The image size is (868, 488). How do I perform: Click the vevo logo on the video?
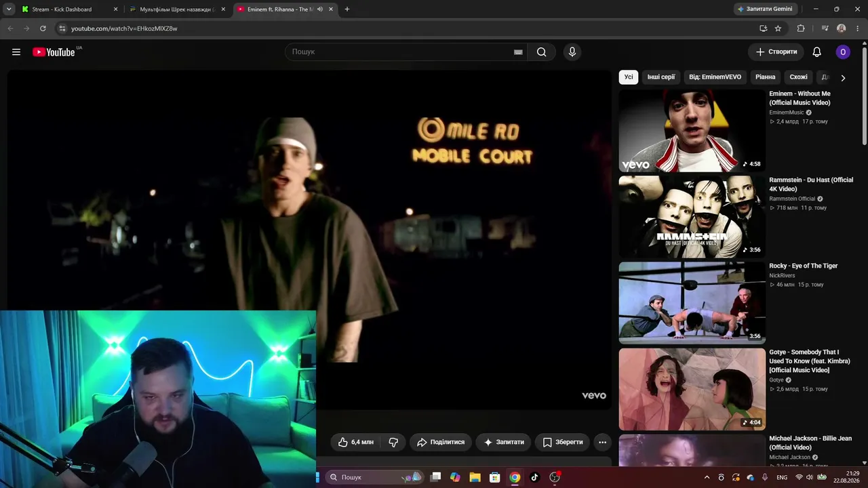click(594, 396)
